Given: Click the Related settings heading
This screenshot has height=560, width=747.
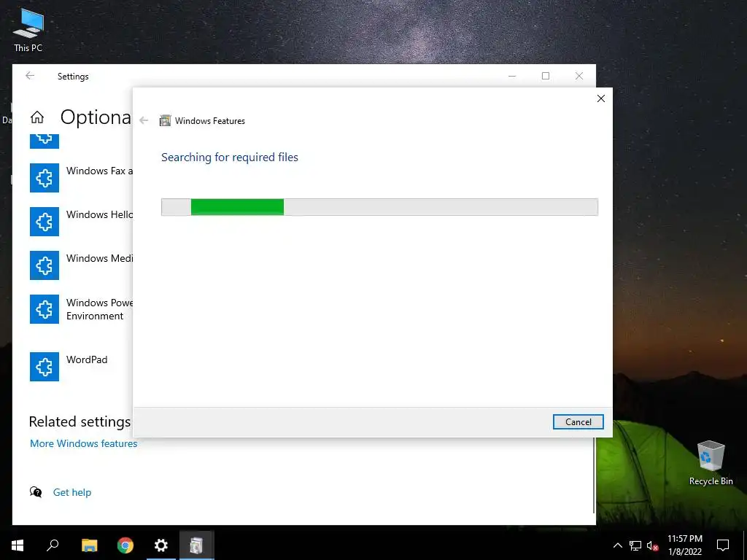Looking at the screenshot, I should (x=80, y=421).
